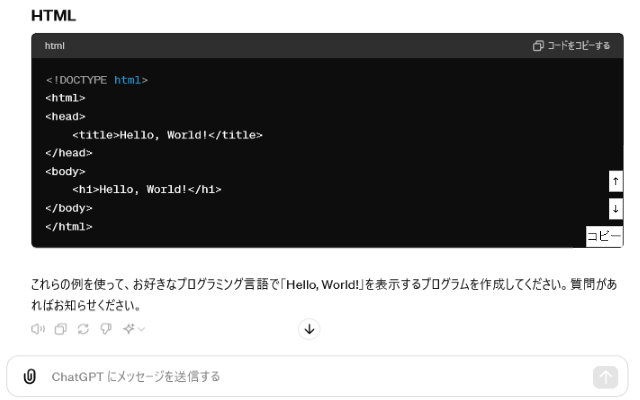Image resolution: width=640 pixels, height=400 pixels.
Task: Click the コードをコピーする copy code button
Action: (x=571, y=46)
